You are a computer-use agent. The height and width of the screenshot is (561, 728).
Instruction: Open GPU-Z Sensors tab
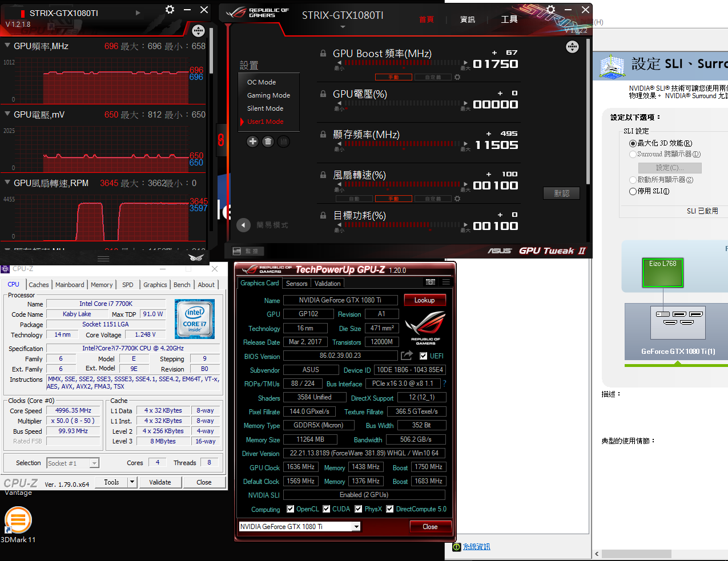pyautogui.click(x=297, y=284)
